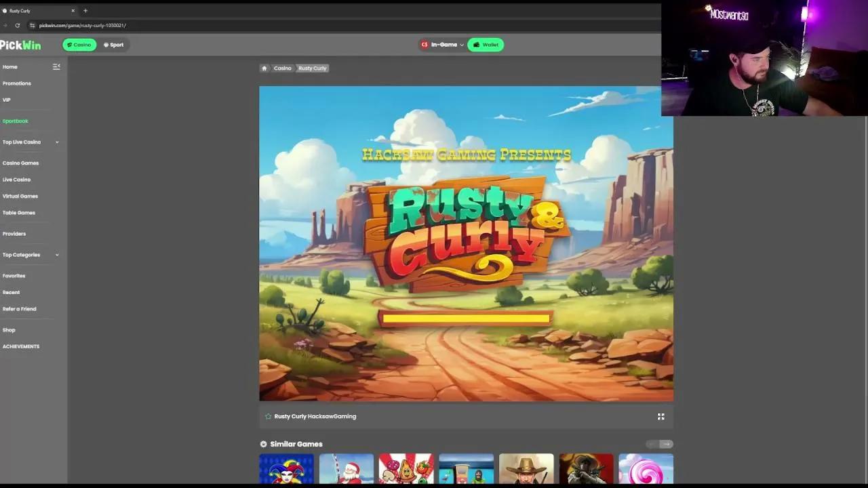
Task: Switch to the Sport section
Action: click(x=113, y=45)
